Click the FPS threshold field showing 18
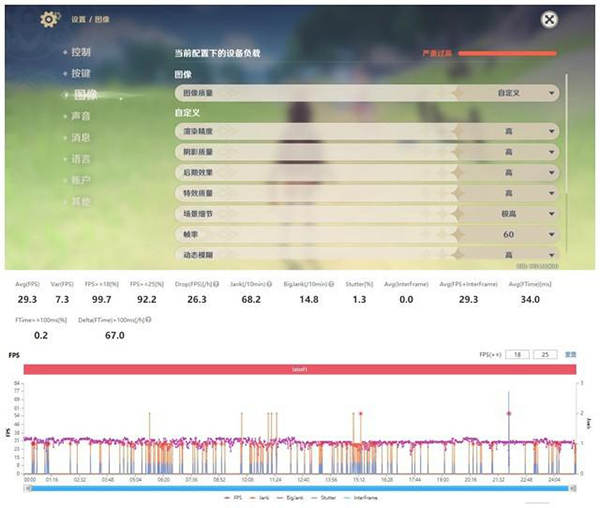This screenshot has height=508, width=600. click(x=517, y=355)
